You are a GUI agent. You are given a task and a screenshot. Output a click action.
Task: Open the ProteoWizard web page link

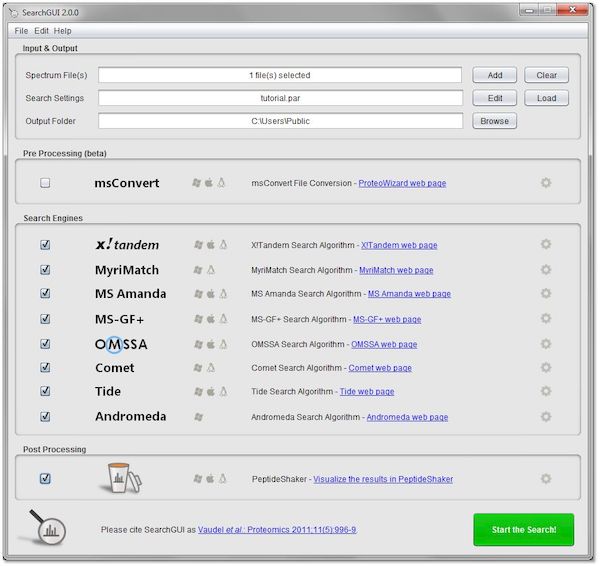pyautogui.click(x=402, y=183)
